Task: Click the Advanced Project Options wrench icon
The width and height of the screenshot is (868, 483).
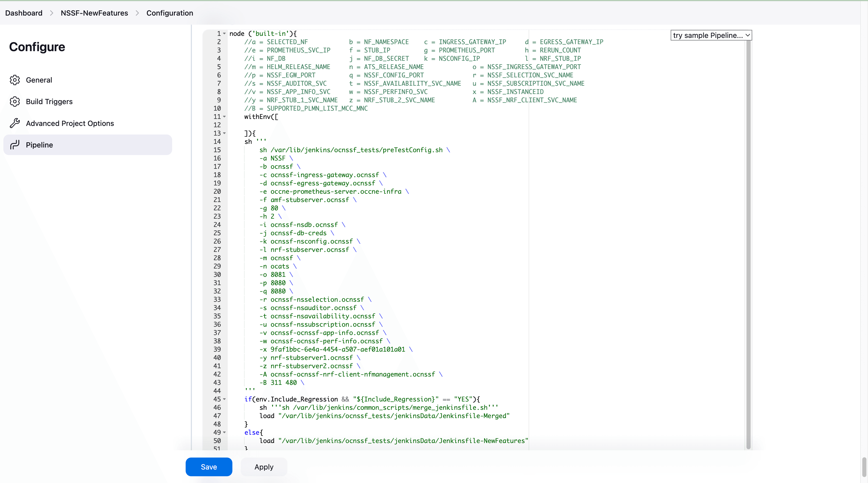Action: point(15,123)
